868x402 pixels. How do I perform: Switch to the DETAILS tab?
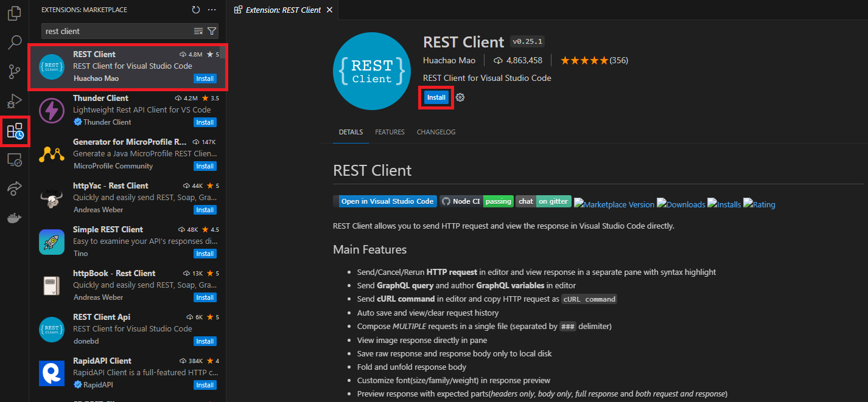tap(351, 132)
